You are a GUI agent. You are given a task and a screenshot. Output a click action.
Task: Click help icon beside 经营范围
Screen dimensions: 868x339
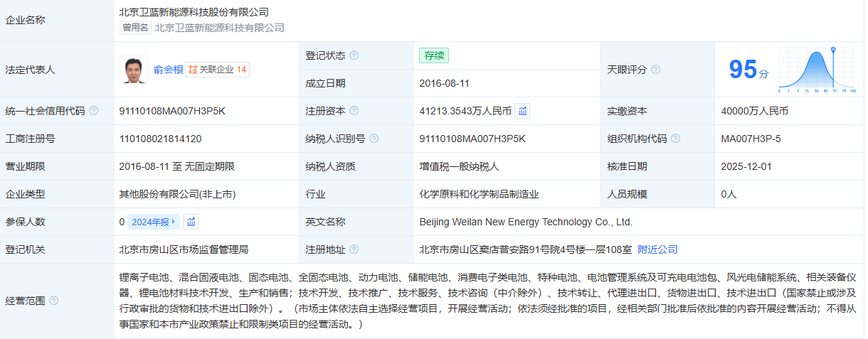point(53,301)
